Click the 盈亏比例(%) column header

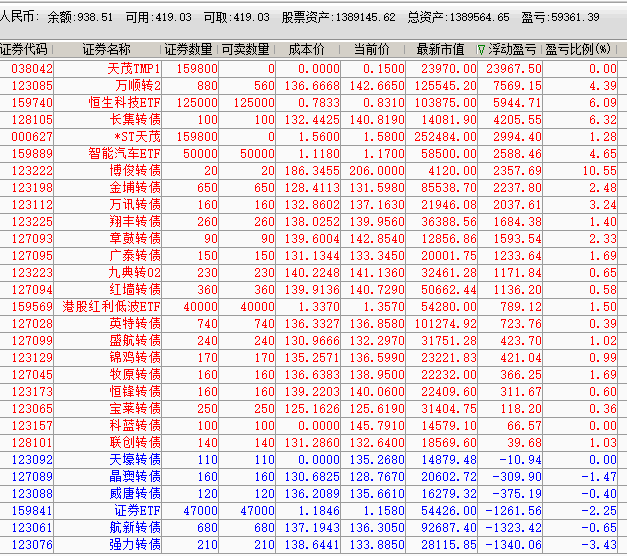(x=578, y=50)
